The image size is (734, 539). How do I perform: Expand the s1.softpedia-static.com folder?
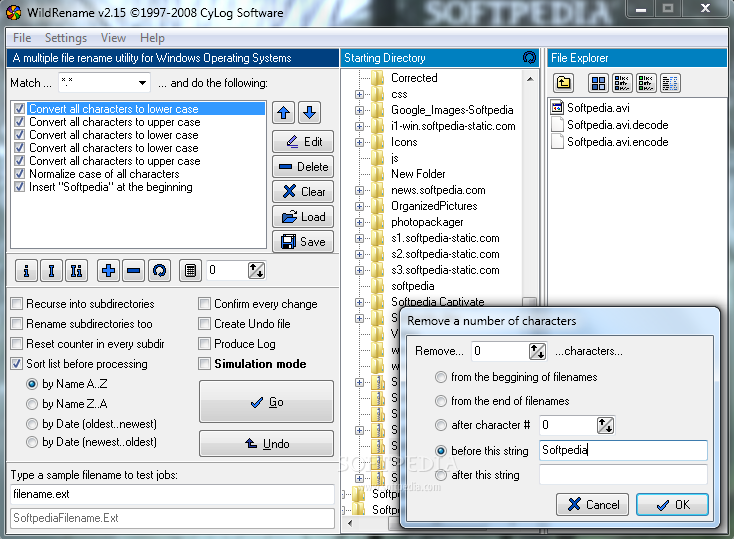coord(359,238)
